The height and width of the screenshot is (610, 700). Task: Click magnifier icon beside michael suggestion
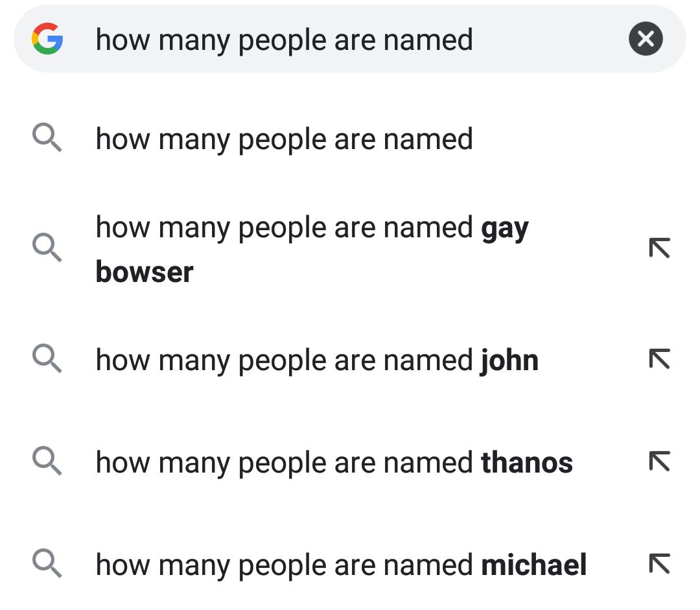point(47,563)
